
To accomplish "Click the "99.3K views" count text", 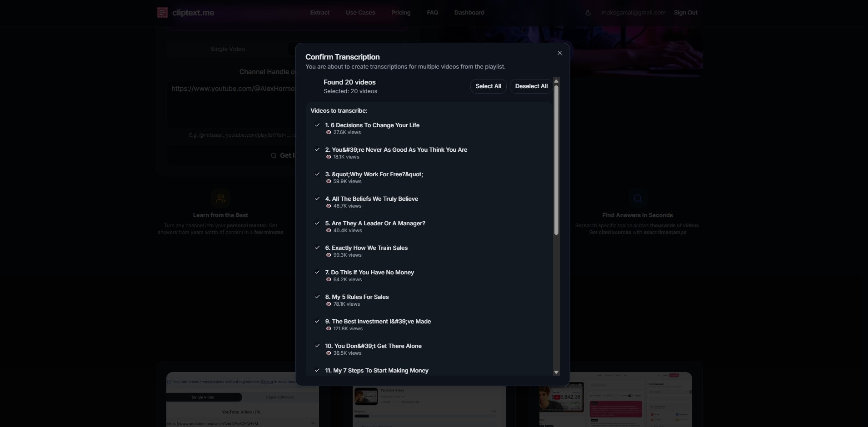I will click(348, 255).
